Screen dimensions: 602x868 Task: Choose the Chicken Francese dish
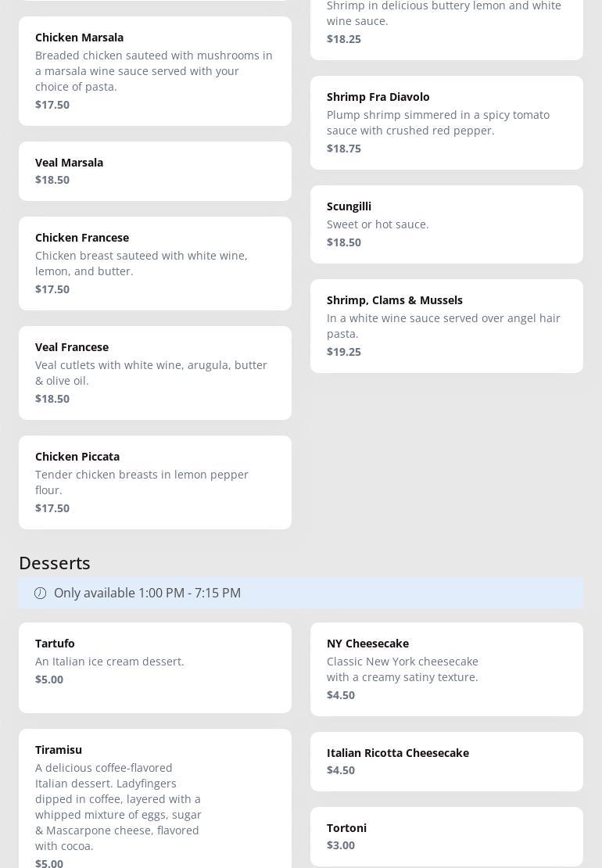click(x=155, y=263)
